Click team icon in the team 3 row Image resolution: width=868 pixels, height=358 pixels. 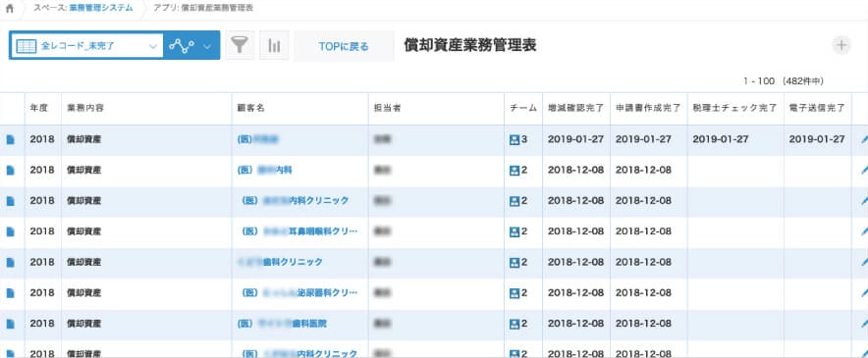point(515,139)
